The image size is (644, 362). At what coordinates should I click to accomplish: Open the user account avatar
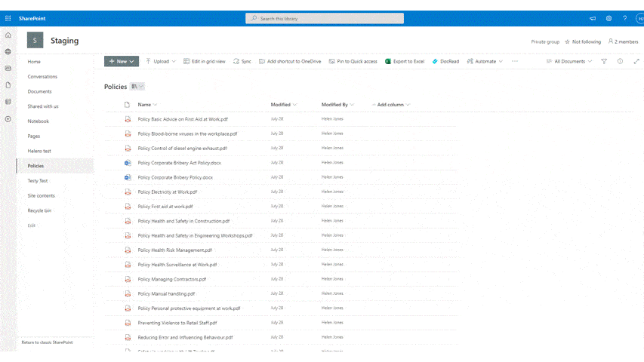(x=640, y=18)
